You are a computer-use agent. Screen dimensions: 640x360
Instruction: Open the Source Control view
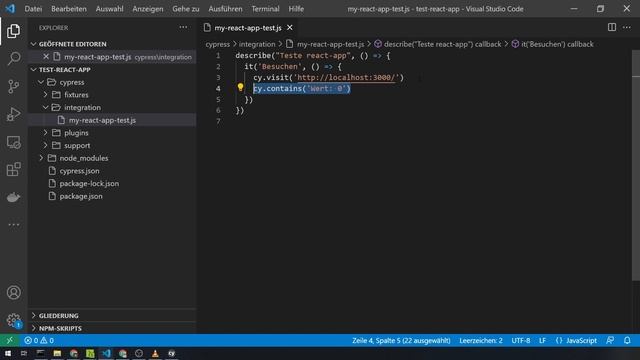[13, 86]
